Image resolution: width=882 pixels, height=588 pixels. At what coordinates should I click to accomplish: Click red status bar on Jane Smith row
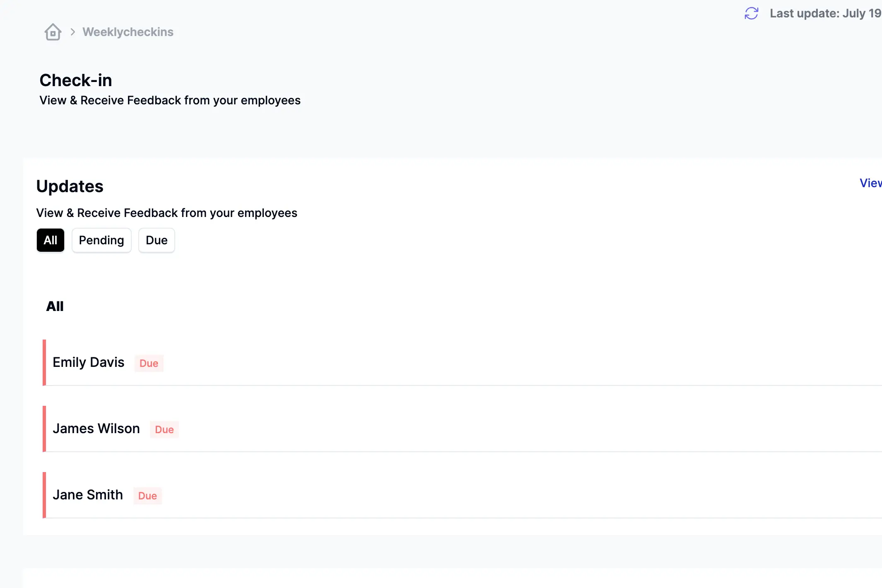click(44, 495)
